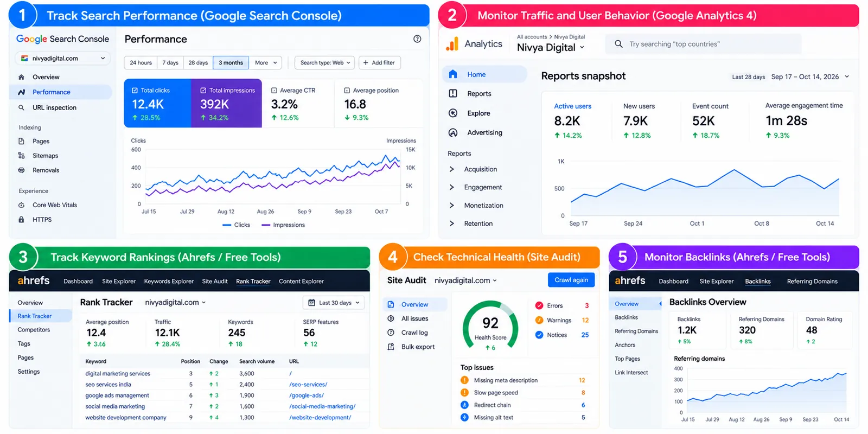The width and height of the screenshot is (868, 434).
Task: Click the Bulk export icon in Site Audit
Action: pyautogui.click(x=391, y=347)
